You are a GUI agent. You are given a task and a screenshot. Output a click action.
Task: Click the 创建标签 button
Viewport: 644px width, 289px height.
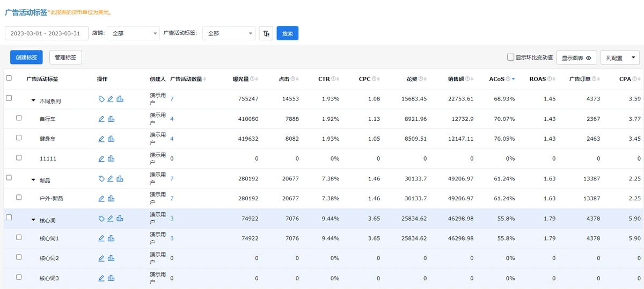point(26,57)
